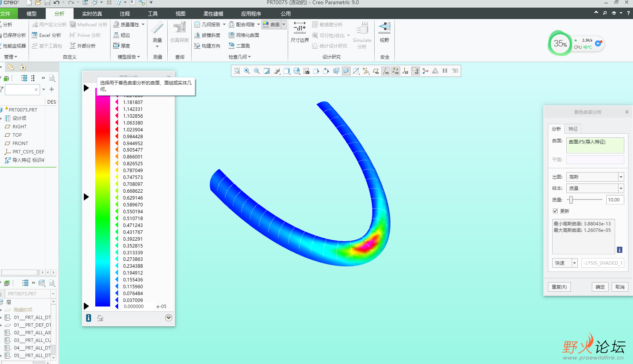The image size is (633, 364).
Task: Switch to the 模型 ribbon tab
Action: [32, 14]
